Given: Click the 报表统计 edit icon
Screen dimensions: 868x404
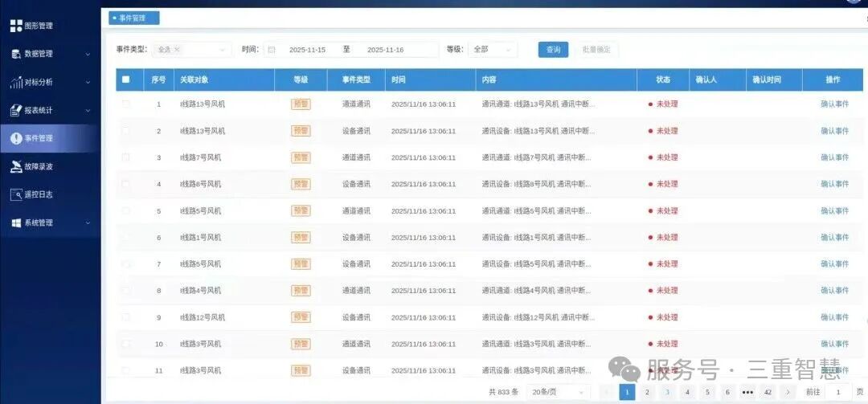Looking at the screenshot, I should [16, 110].
